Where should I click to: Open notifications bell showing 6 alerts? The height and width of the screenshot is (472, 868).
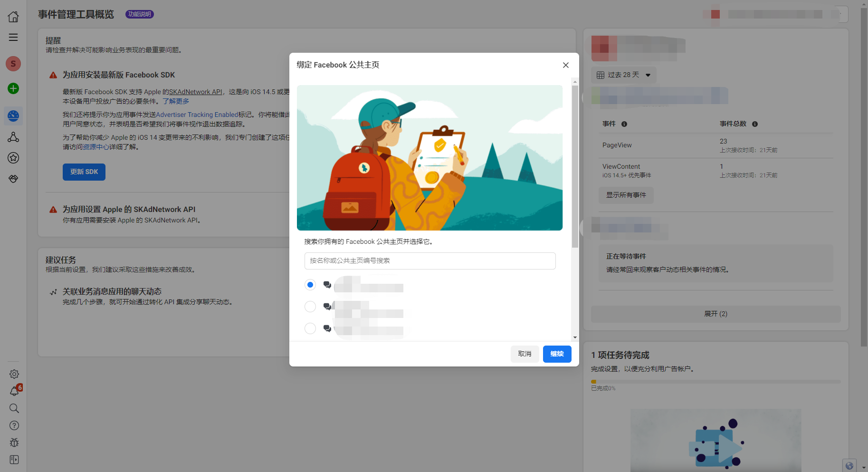14,391
